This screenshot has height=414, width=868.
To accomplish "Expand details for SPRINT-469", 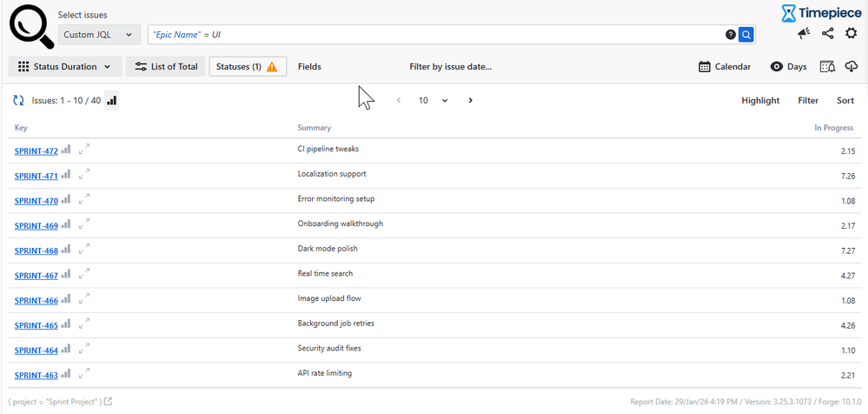I will pos(84,224).
